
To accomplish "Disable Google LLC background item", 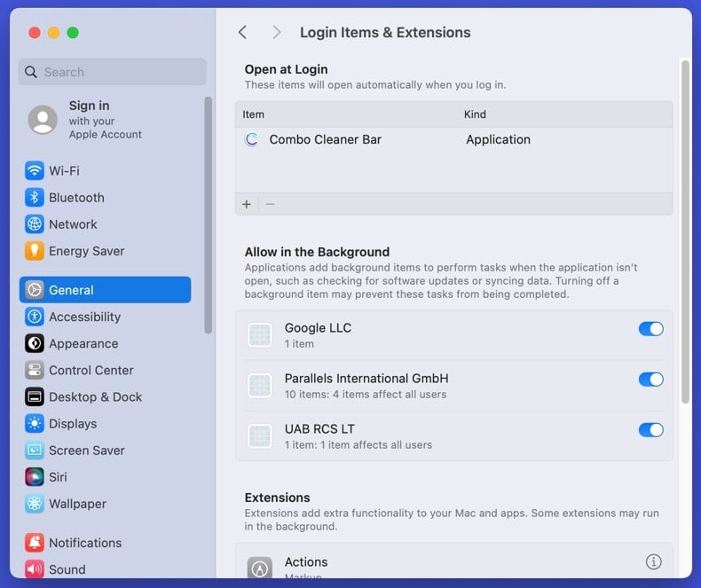I will pos(651,329).
